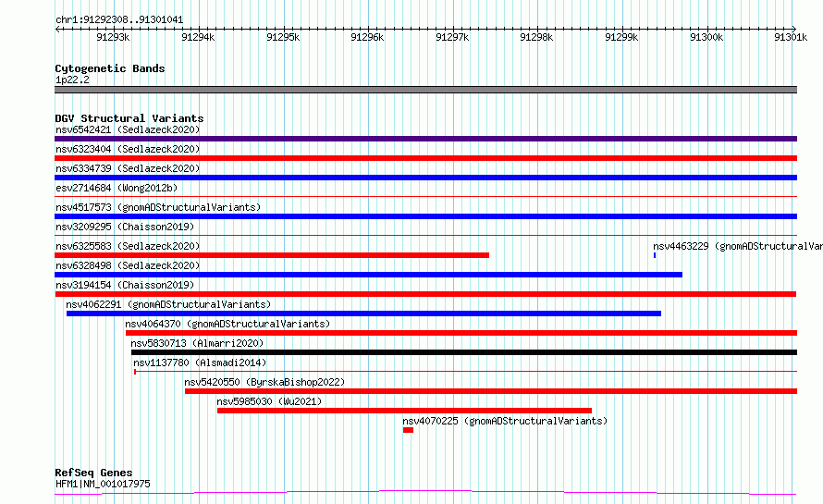Viewport: 823px width, 504px height.
Task: Select the thin red esv2714684 line
Action: [x=425, y=197]
